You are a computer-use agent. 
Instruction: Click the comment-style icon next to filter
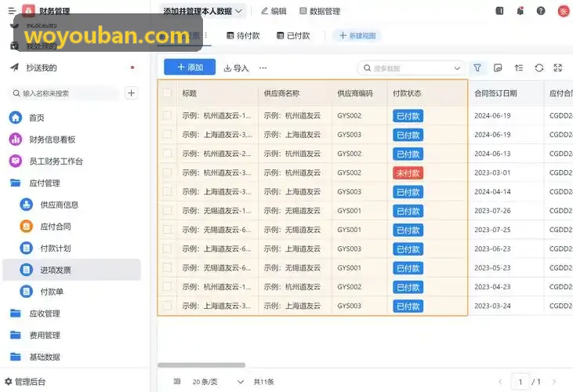click(498, 68)
